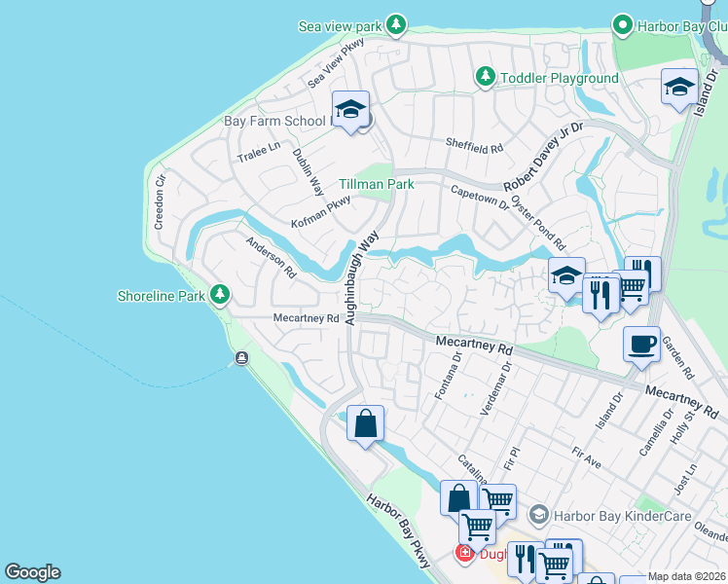Viewport: 728px width, 584px height.
Task: Select the shopping cart marker above the coffee cup
Action: pyautogui.click(x=634, y=290)
